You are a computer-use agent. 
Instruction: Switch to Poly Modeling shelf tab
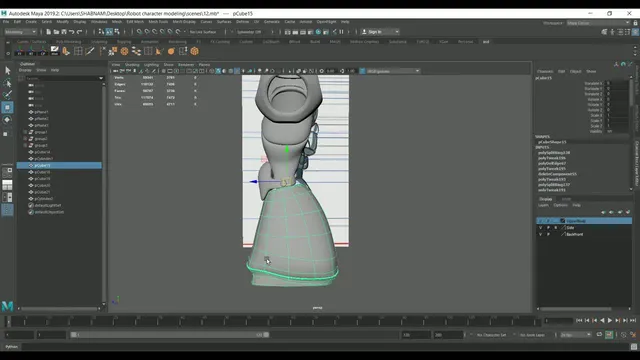(x=68, y=42)
